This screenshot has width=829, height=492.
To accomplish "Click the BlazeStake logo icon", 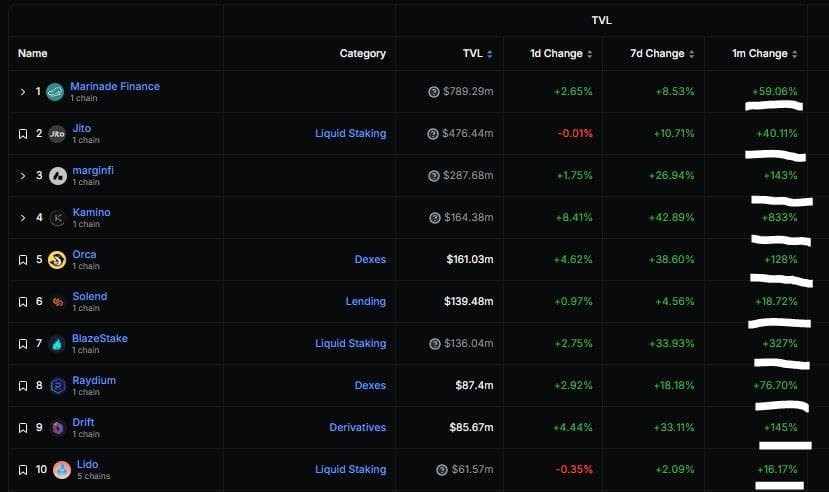I will tap(57, 344).
